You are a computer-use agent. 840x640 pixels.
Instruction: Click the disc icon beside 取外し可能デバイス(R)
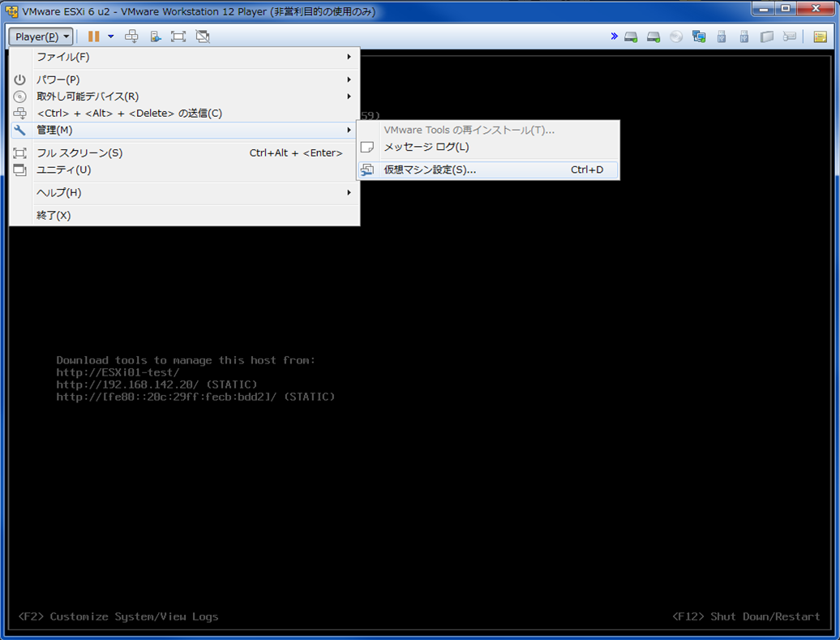point(19,97)
